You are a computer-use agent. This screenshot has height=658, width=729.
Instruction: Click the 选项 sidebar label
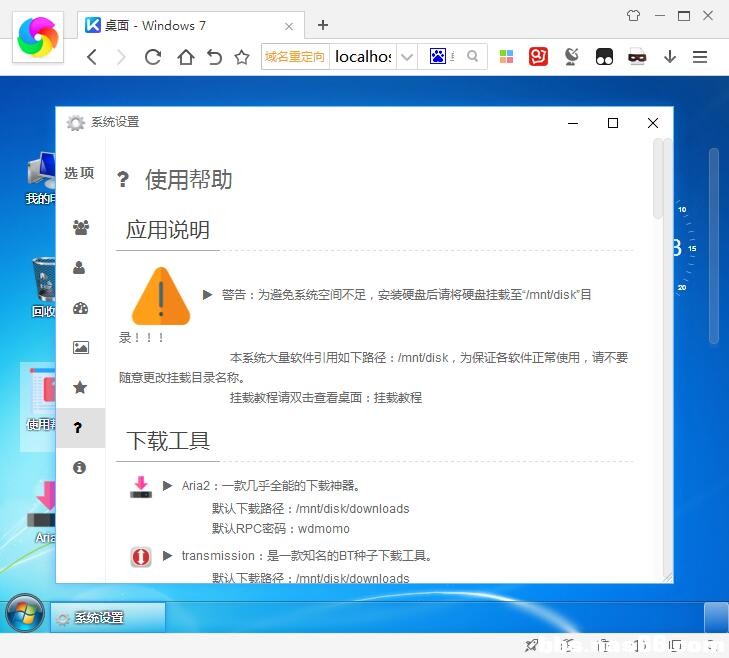pyautogui.click(x=79, y=173)
